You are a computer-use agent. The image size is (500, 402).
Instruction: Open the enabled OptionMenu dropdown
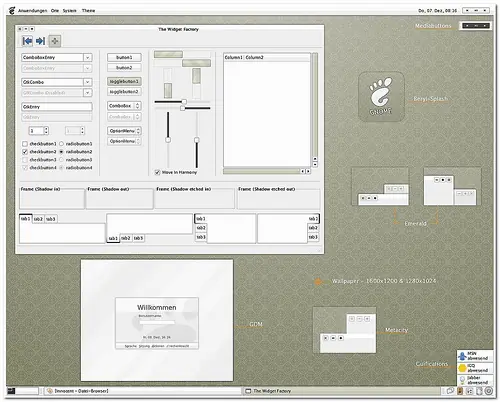coord(124,131)
